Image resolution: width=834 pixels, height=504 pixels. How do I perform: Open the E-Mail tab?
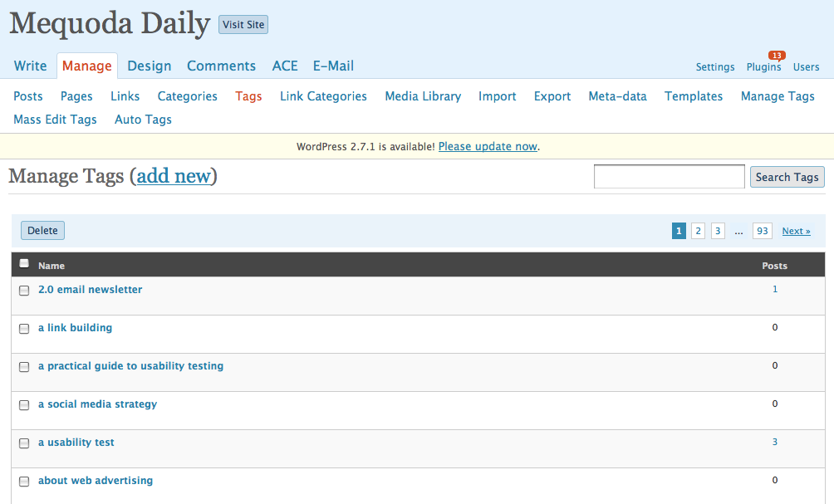[333, 66]
